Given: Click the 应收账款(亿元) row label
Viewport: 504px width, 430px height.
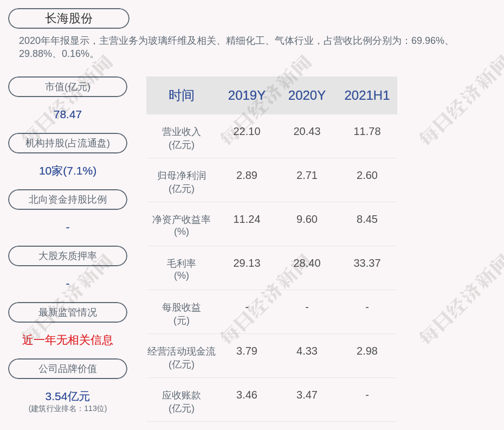Looking at the screenshot, I should tap(182, 402).
